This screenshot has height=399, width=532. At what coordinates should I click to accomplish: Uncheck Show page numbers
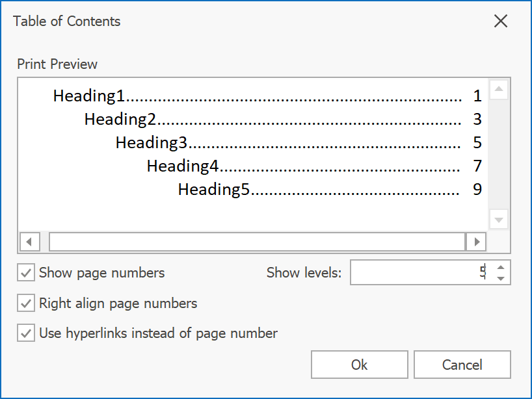point(26,273)
